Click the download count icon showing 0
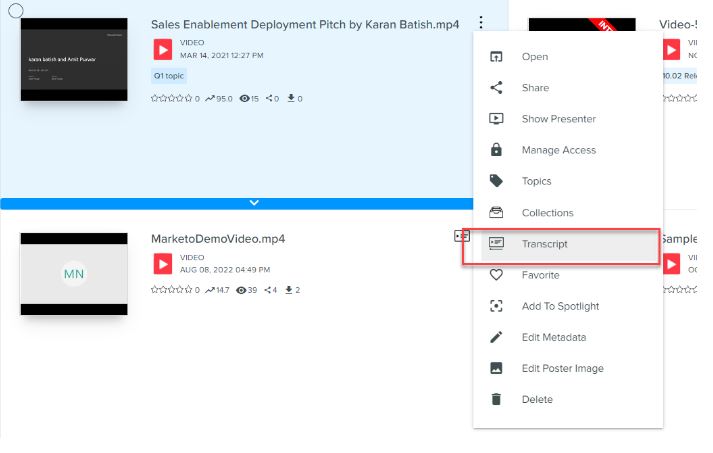 pos(291,98)
